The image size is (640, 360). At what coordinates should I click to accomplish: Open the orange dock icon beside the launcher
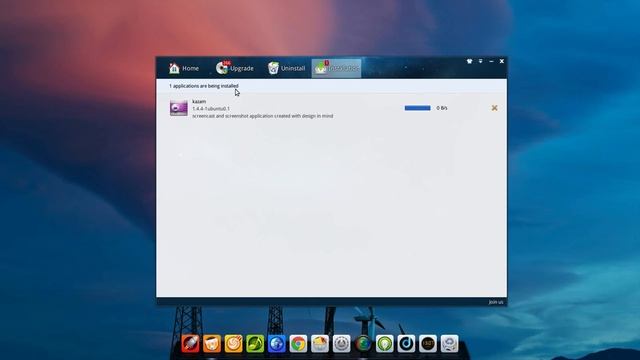(x=212, y=344)
